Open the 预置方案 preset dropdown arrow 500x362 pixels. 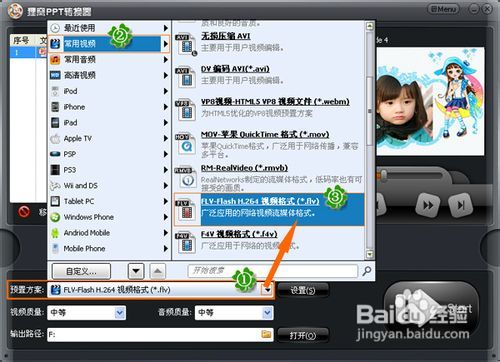[x=267, y=290]
